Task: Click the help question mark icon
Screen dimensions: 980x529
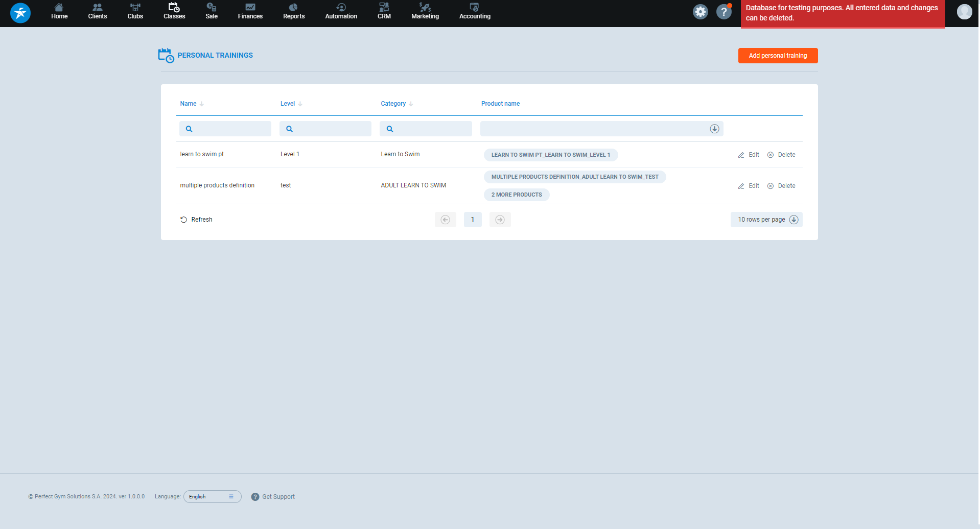Action: (724, 12)
